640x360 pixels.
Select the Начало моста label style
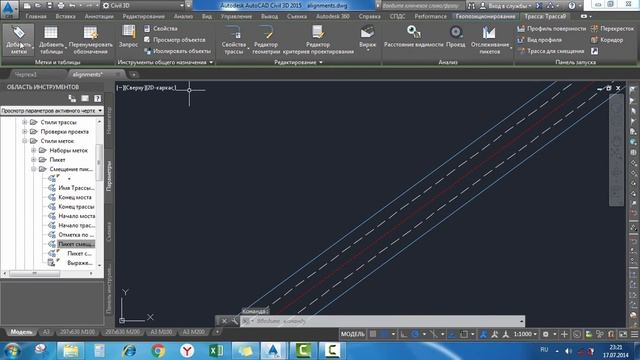[77, 216]
